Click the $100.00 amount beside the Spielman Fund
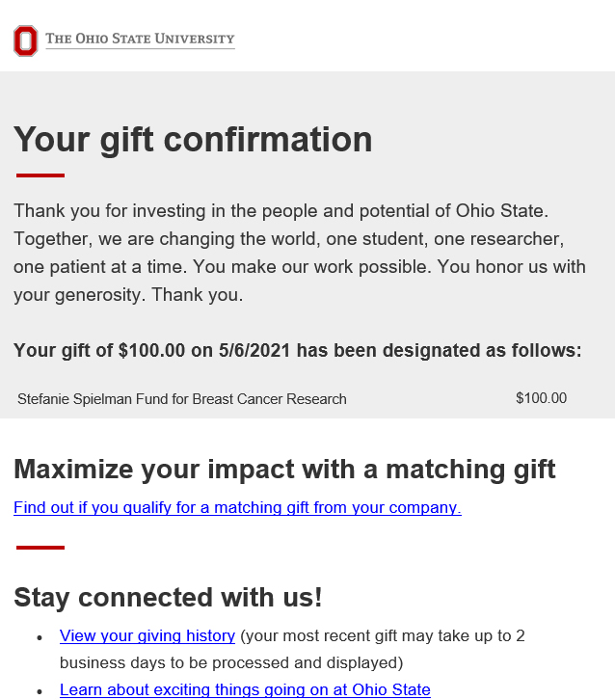The height and width of the screenshot is (700, 615). [541, 398]
